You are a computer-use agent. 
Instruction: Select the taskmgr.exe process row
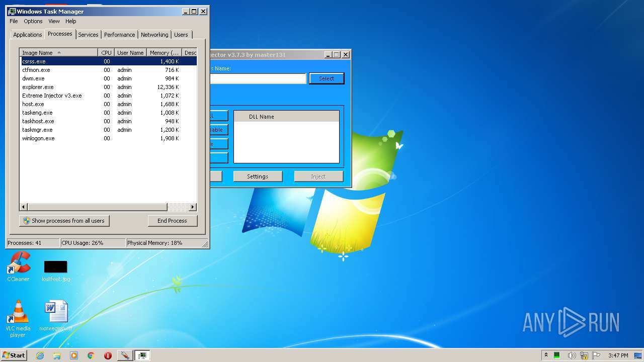(108, 130)
